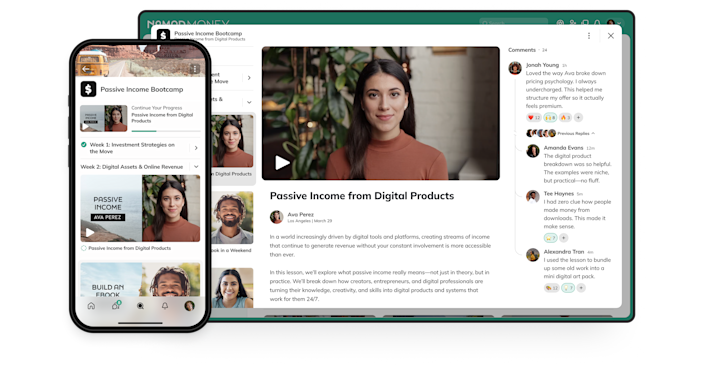
Task: Open notifications bell in the phone bottom bar
Action: [165, 306]
